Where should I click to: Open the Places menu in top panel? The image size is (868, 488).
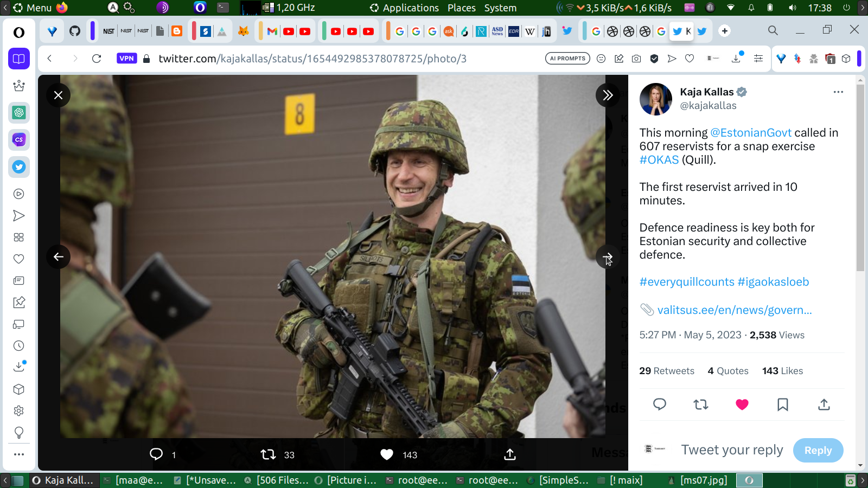pyautogui.click(x=462, y=8)
